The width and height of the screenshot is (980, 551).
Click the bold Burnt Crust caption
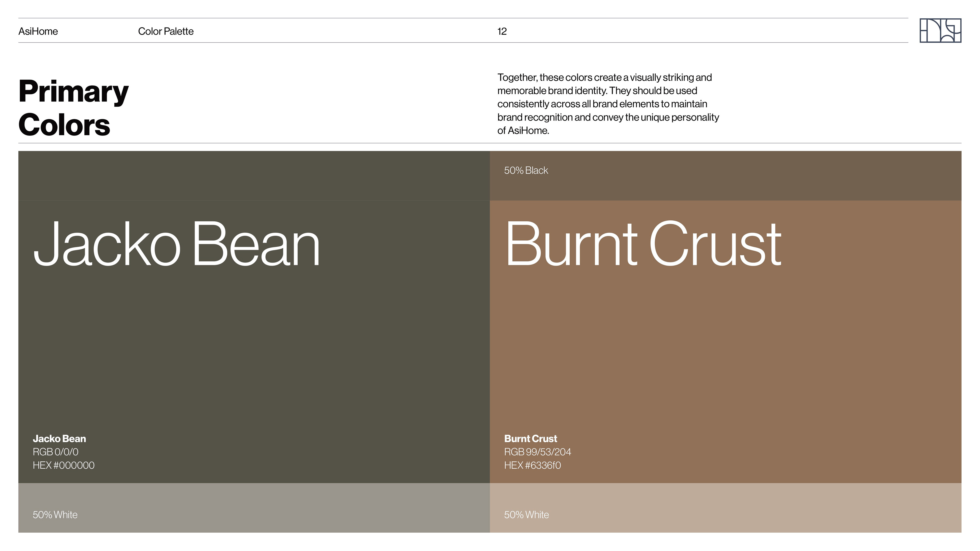pyautogui.click(x=530, y=439)
